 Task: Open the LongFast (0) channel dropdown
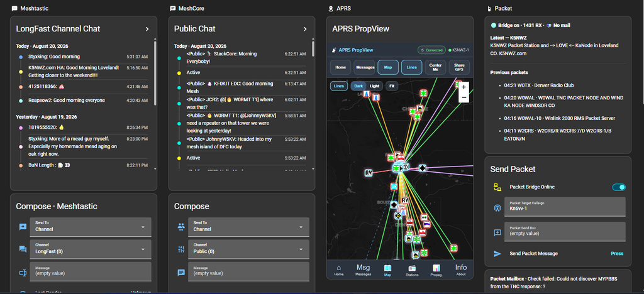[91, 249]
